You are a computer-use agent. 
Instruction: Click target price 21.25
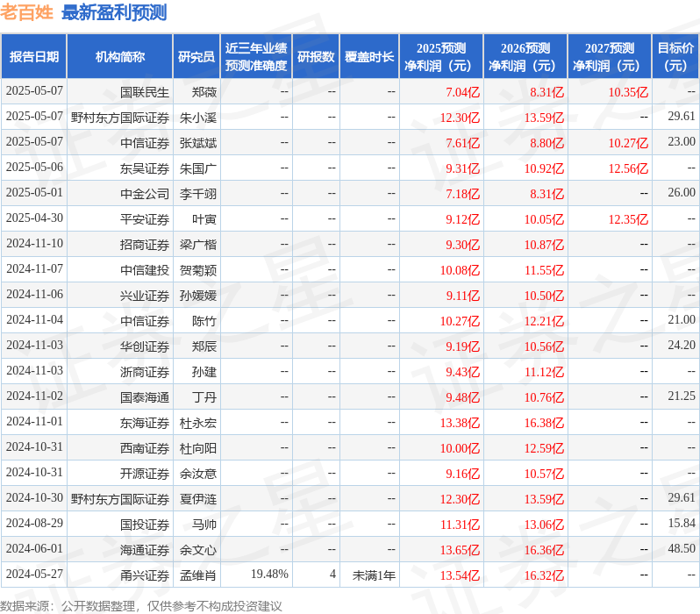(x=682, y=396)
